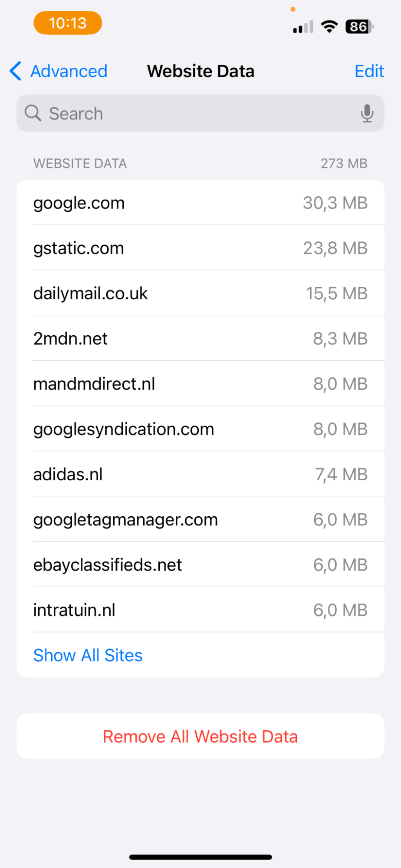Tap the home indicator bar
Image resolution: width=401 pixels, height=868 pixels.
[x=200, y=857]
